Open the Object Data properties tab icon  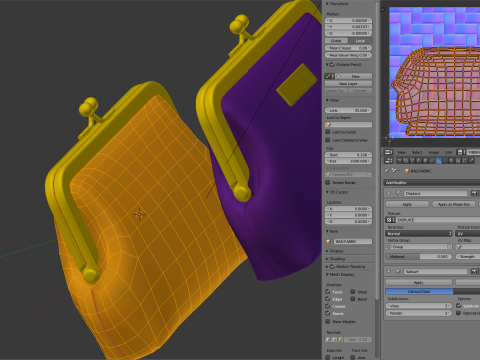click(x=445, y=160)
